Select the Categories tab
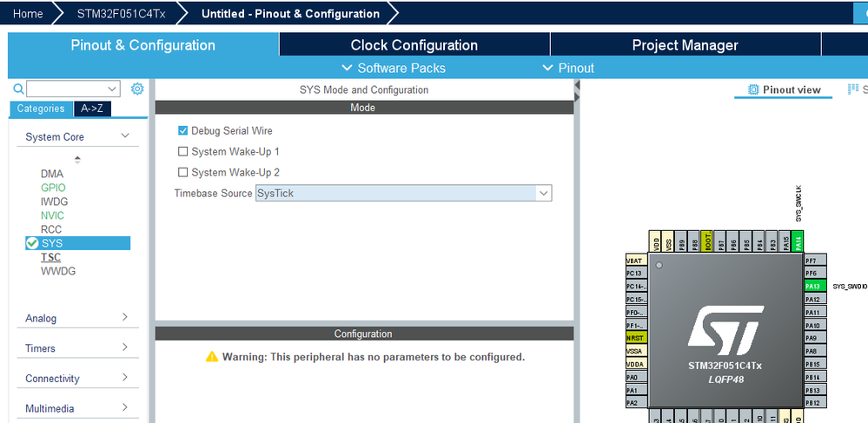Screen dimensions: 868x423 (41, 109)
